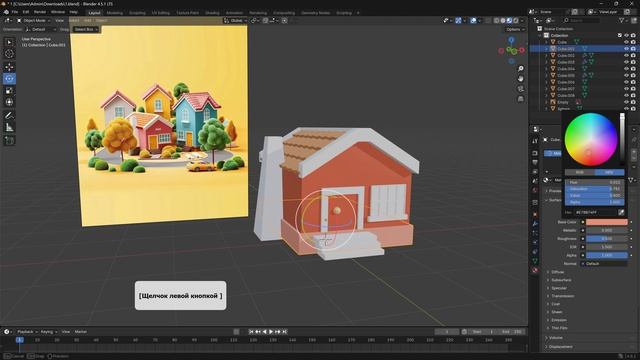Open the Modifiers properties tab

click(x=535, y=224)
